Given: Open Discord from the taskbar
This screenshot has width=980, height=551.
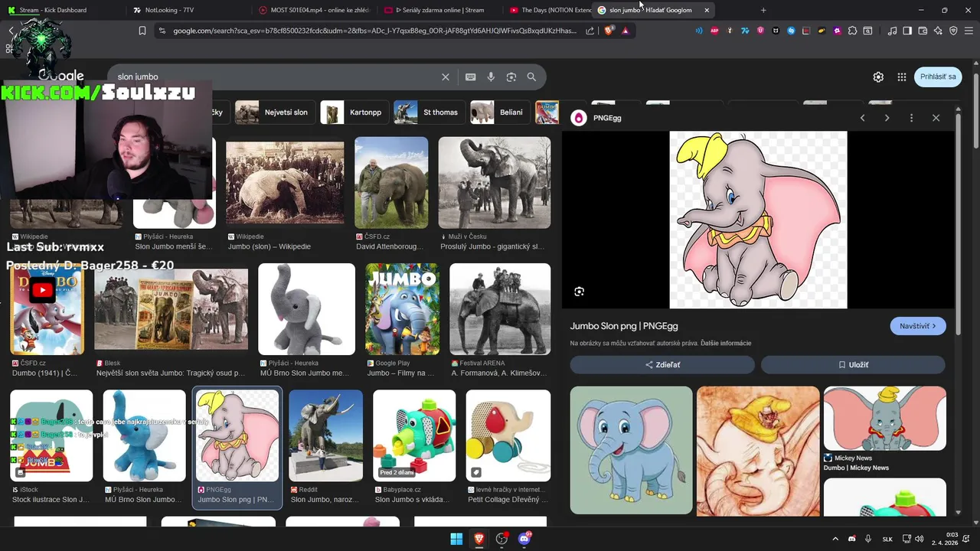Looking at the screenshot, I should [524, 539].
